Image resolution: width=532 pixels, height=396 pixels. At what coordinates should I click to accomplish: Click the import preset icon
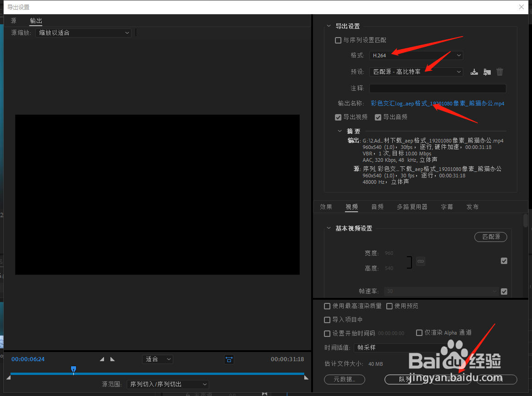487,72
